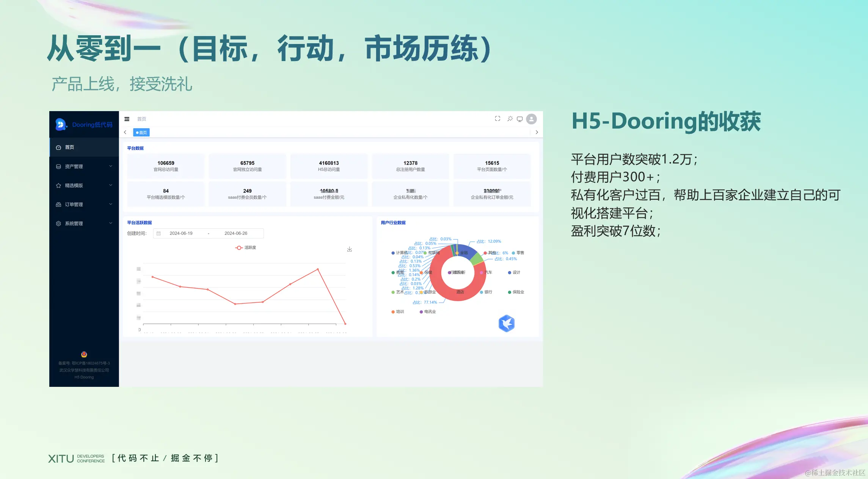868x479 pixels.
Task: Click the 企业私有化数量/个 card
Action: pos(410,194)
